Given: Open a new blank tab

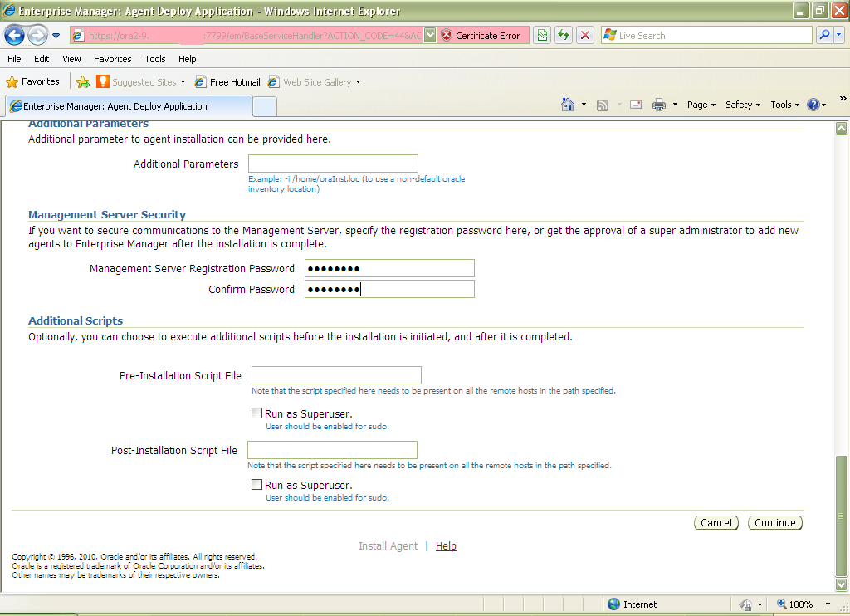Looking at the screenshot, I should coord(265,106).
